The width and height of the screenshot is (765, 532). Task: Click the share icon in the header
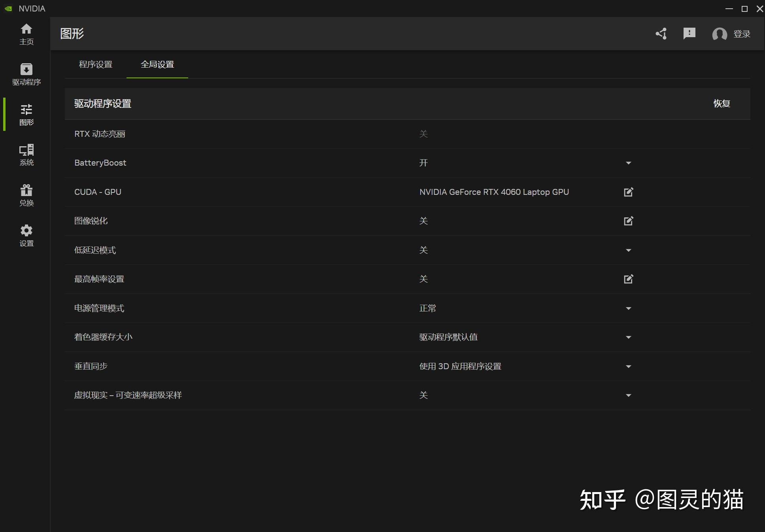click(x=661, y=34)
